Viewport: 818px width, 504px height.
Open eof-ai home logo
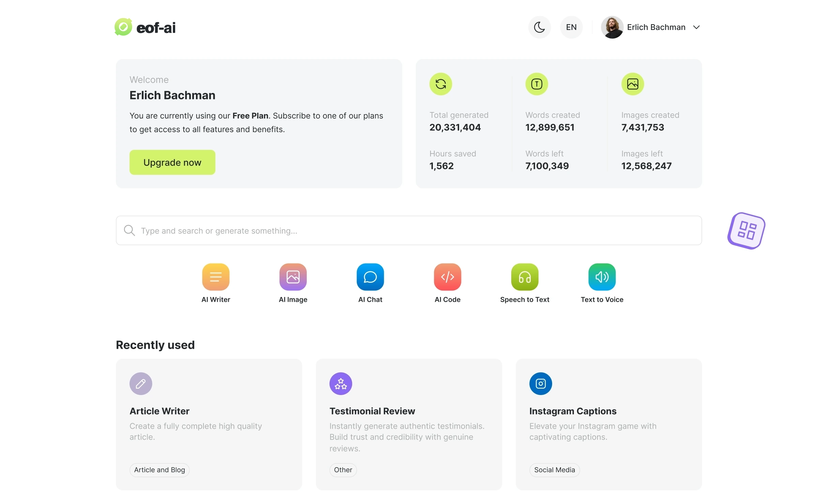(x=145, y=26)
